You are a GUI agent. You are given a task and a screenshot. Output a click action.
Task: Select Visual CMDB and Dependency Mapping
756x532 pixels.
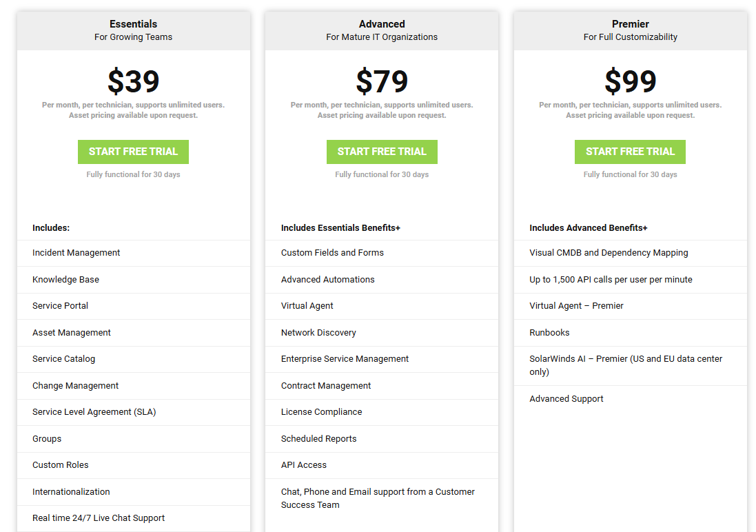609,253
